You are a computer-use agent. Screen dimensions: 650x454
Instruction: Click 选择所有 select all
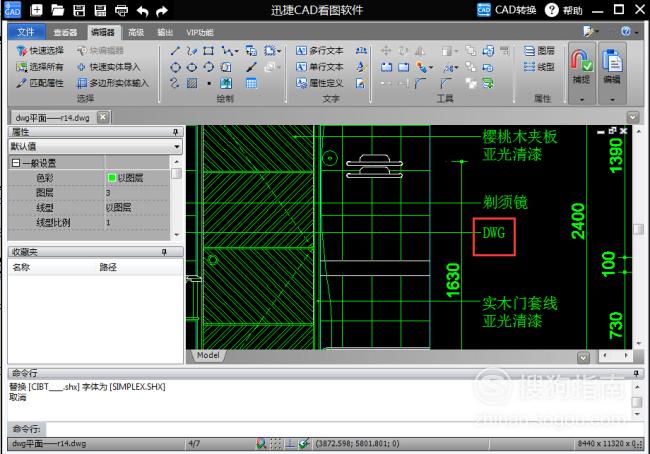pyautogui.click(x=40, y=67)
